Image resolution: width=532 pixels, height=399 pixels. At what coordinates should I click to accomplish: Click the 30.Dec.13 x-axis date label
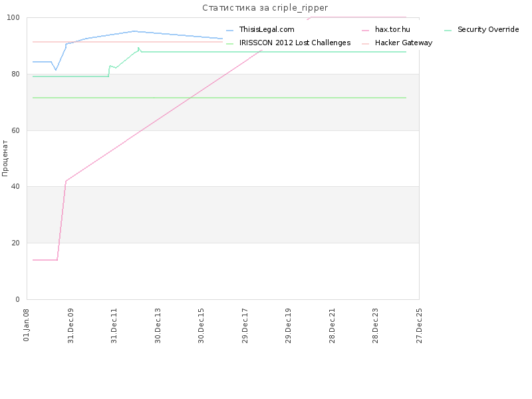point(158,326)
